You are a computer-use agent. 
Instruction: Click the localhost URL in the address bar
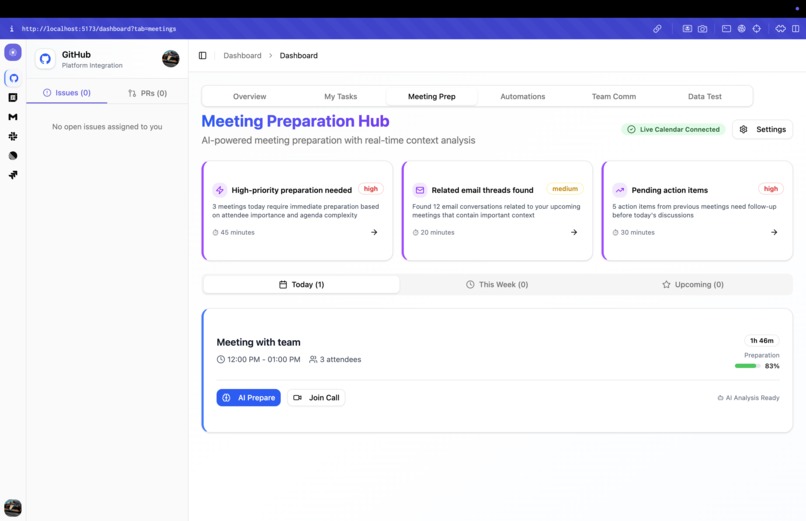[x=99, y=29]
